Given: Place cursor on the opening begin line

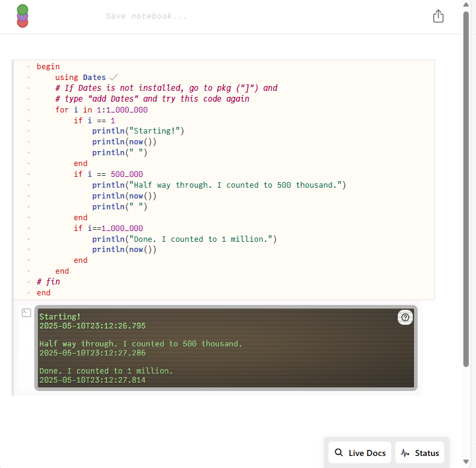Looking at the screenshot, I should (48, 66).
